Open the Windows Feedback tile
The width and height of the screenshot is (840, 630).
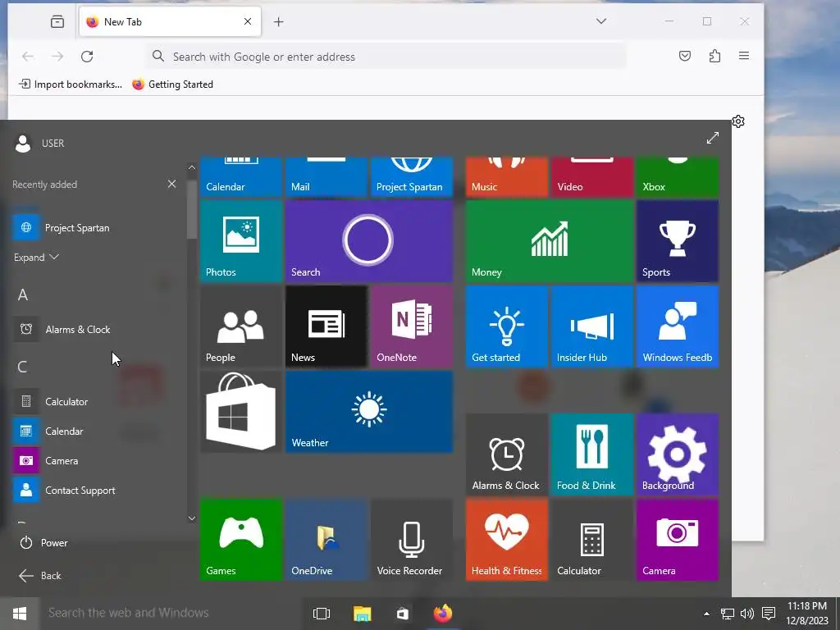click(677, 326)
